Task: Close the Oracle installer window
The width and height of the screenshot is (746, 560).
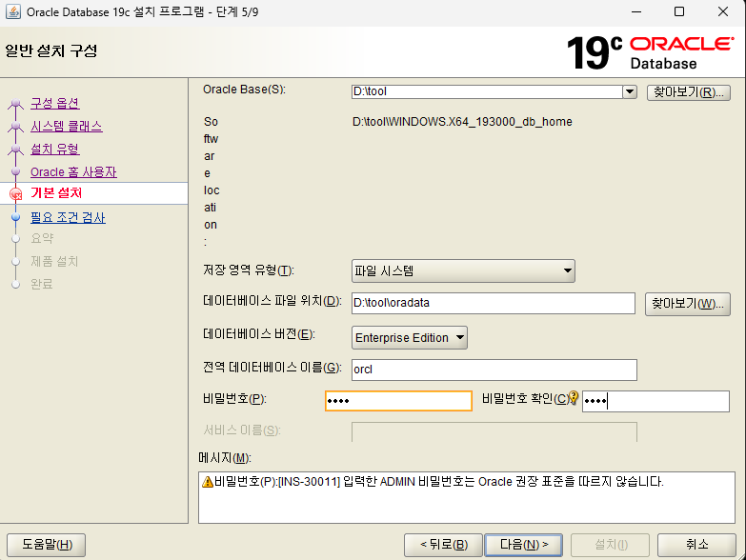Action: pos(723,11)
